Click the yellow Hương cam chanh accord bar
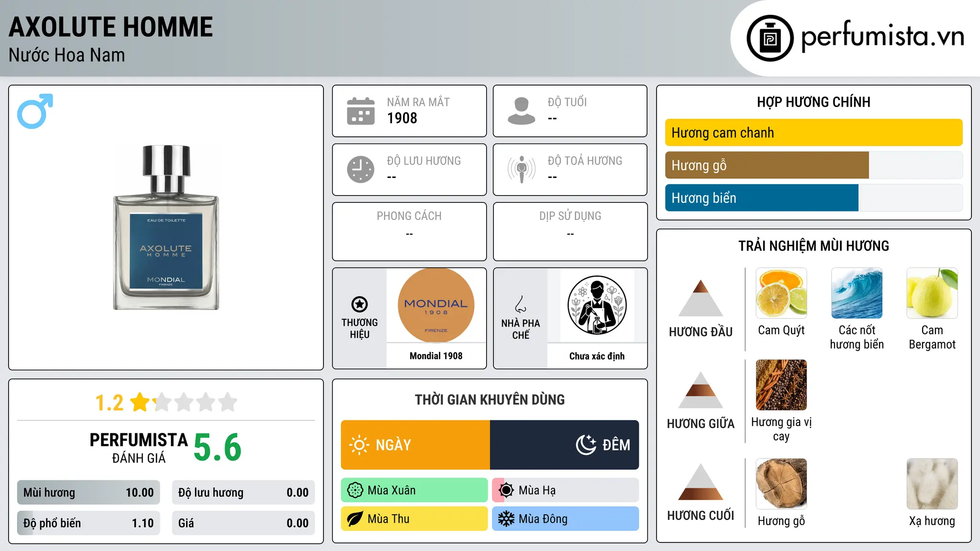This screenshot has height=551, width=980. pos(814,132)
